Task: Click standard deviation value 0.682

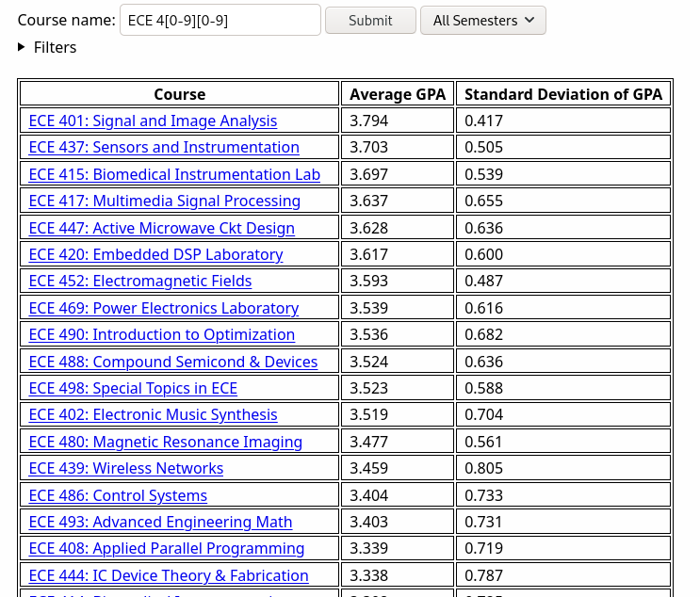Action: coord(484,334)
